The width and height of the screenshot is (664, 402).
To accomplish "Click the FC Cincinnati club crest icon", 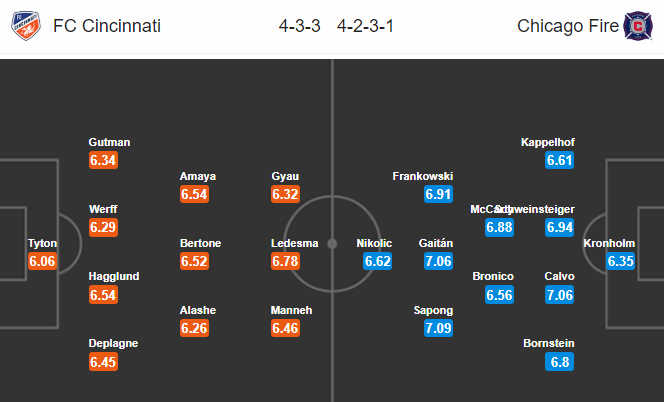I will click(x=25, y=26).
